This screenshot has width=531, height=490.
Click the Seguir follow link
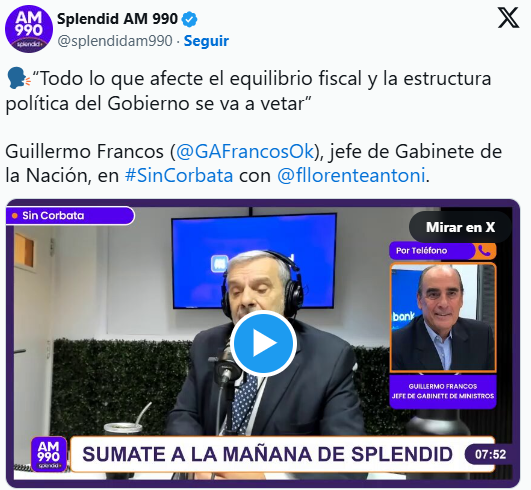(x=206, y=41)
